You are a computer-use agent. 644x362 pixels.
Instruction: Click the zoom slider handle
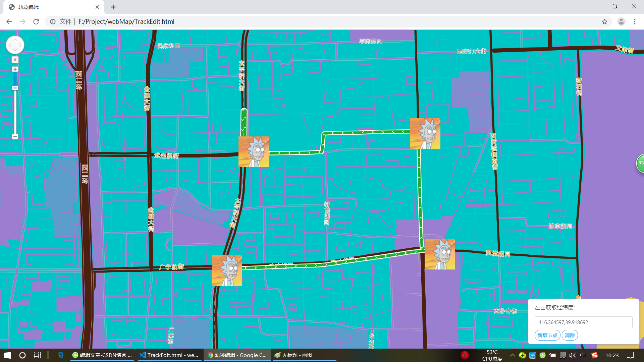(15, 88)
